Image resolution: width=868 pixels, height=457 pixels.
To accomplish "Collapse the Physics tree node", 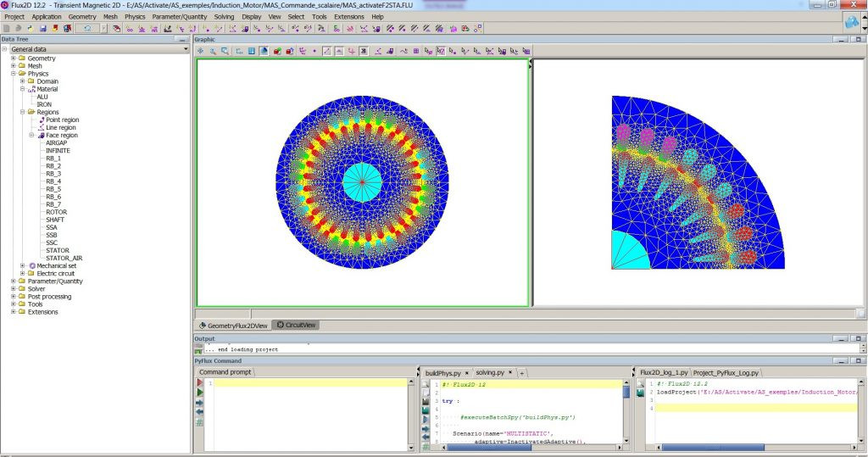I will [14, 74].
